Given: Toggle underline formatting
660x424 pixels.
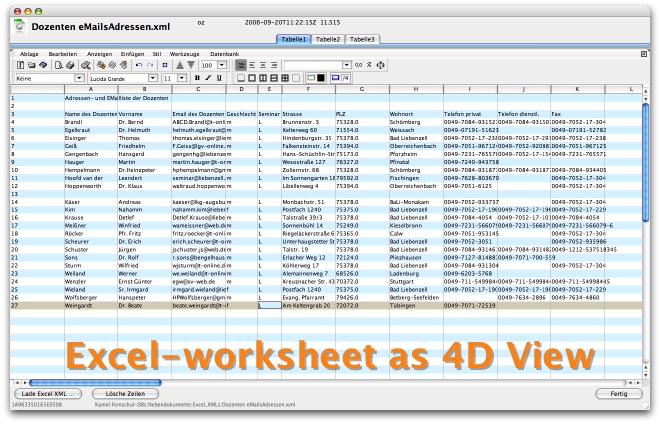Looking at the screenshot, I should [x=219, y=78].
